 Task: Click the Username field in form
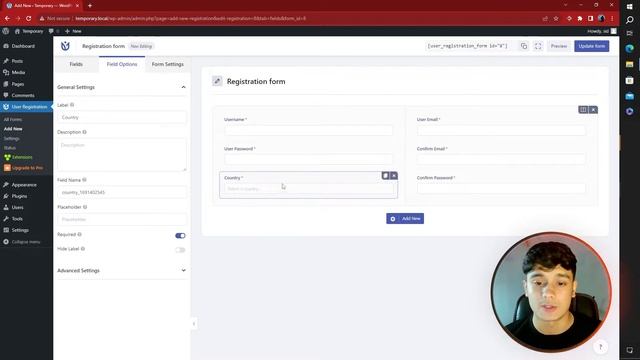[x=309, y=130]
